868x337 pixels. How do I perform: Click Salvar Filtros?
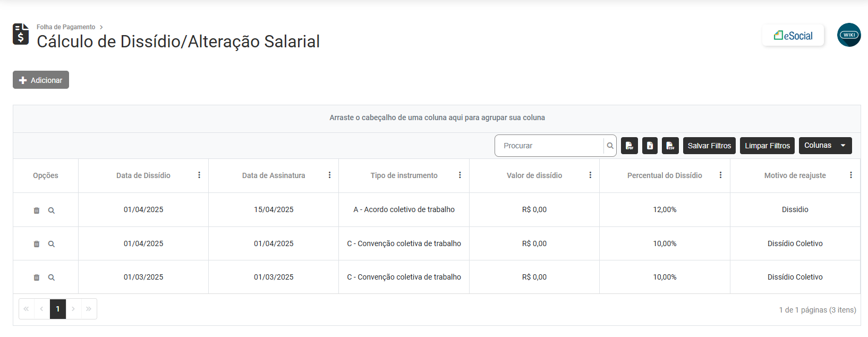pyautogui.click(x=709, y=146)
